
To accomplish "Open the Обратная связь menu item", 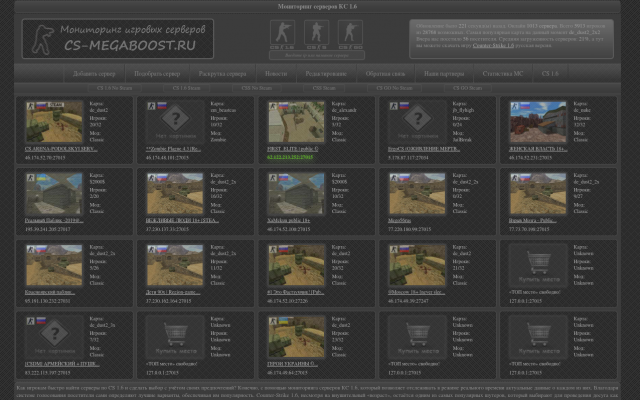I will pyautogui.click(x=385, y=74).
